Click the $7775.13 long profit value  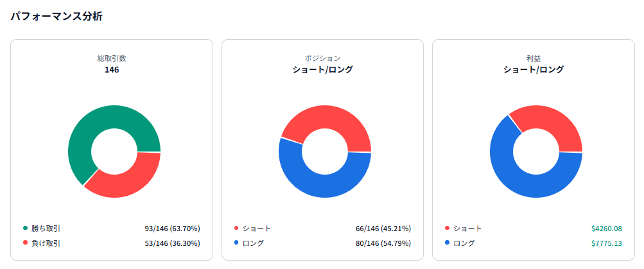click(x=607, y=243)
